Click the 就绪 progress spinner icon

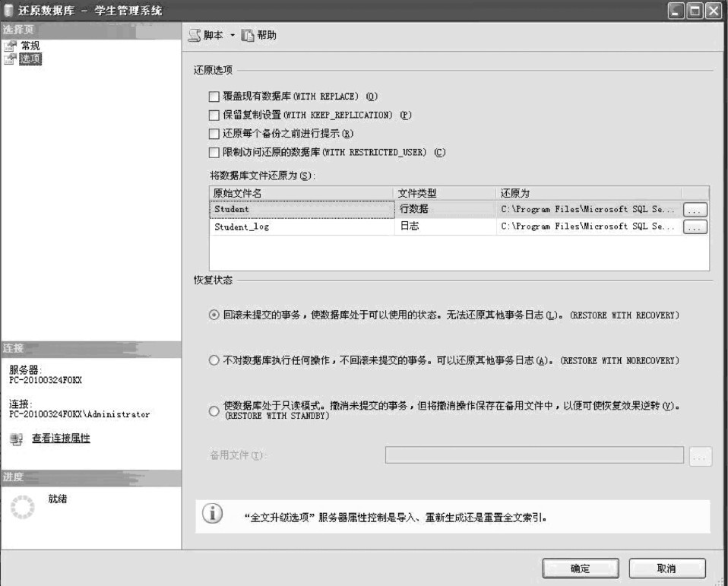22,507
